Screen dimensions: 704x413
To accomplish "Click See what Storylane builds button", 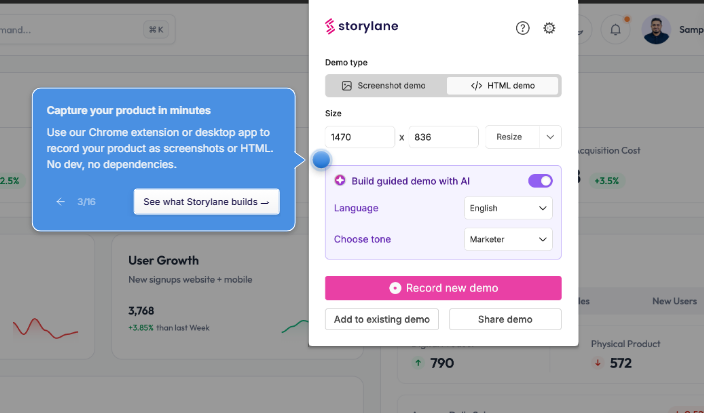I will point(207,202).
